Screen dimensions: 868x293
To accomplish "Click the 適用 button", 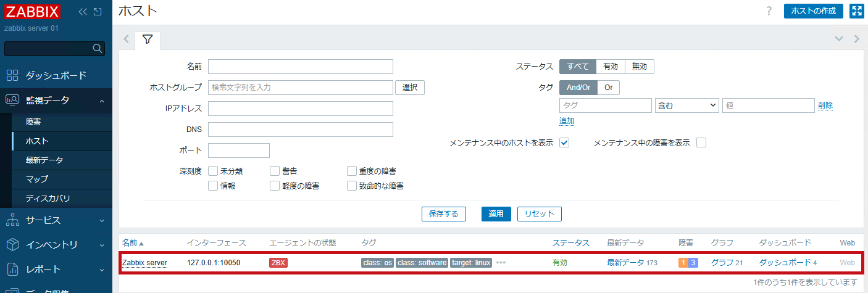I will coord(496,214).
